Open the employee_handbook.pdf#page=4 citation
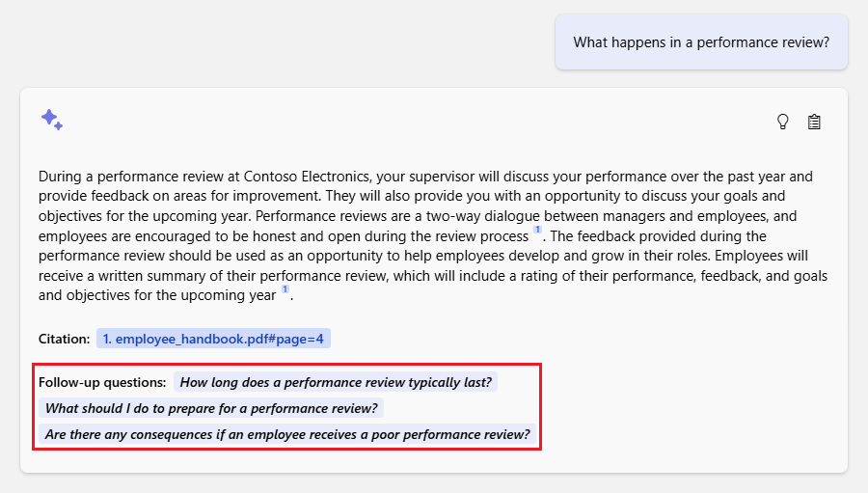The height and width of the screenshot is (493, 868). click(213, 339)
